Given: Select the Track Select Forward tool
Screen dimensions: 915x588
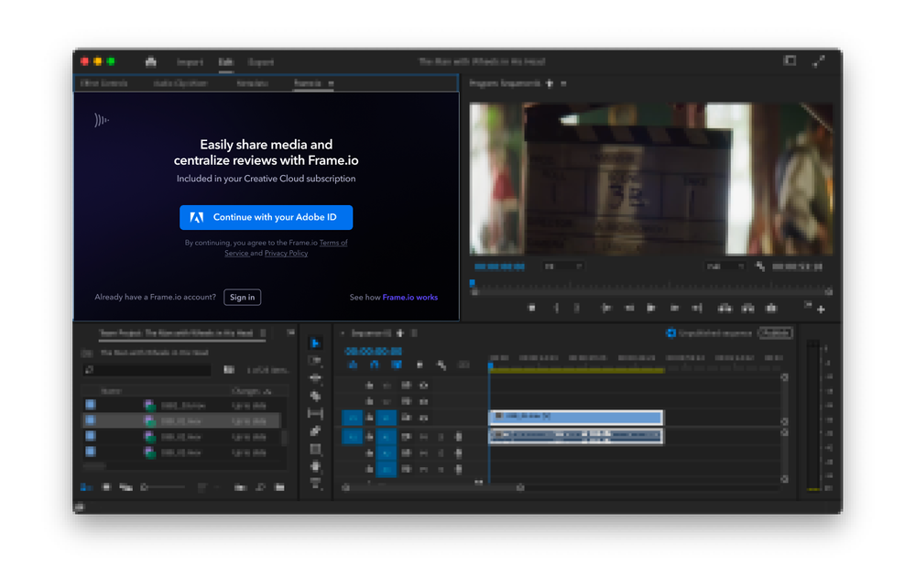Looking at the screenshot, I should (315, 361).
